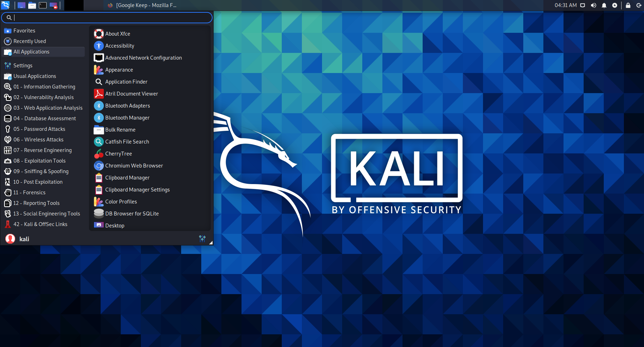Launch the CherryTree note-taking app
644x347 pixels.
[118, 153]
